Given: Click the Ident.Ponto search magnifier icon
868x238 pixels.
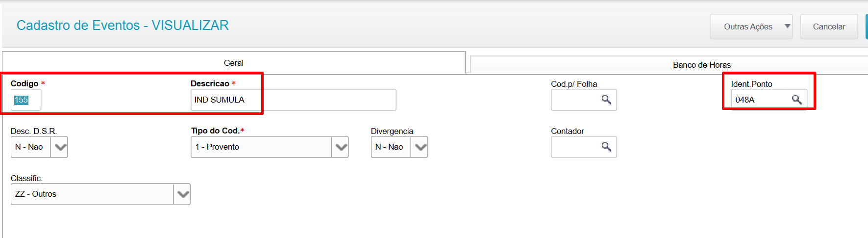Looking at the screenshot, I should tap(797, 100).
